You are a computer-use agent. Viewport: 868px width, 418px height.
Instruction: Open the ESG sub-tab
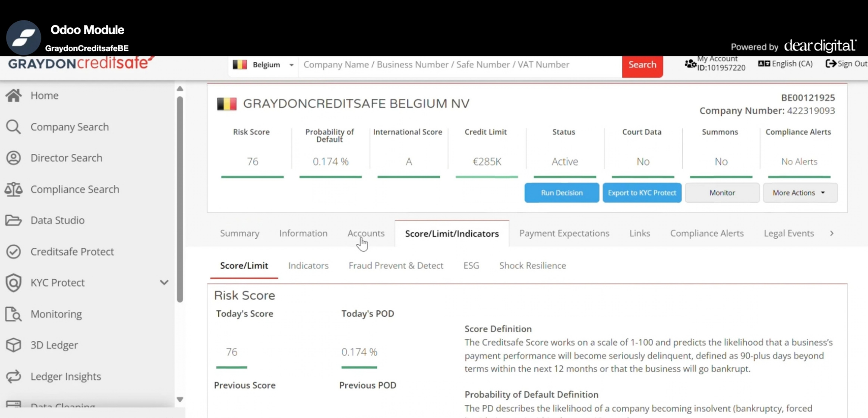(x=471, y=265)
